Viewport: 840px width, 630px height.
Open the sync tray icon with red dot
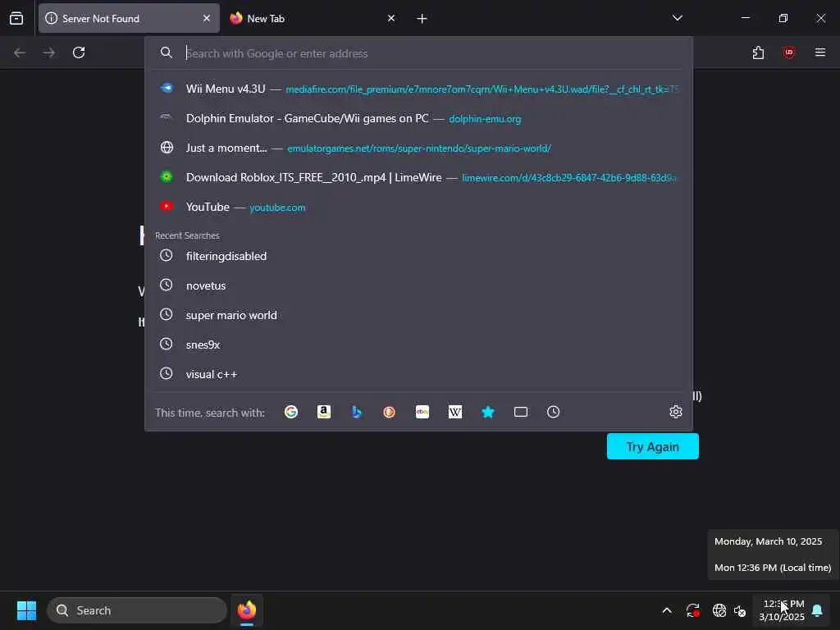pyautogui.click(x=692, y=610)
